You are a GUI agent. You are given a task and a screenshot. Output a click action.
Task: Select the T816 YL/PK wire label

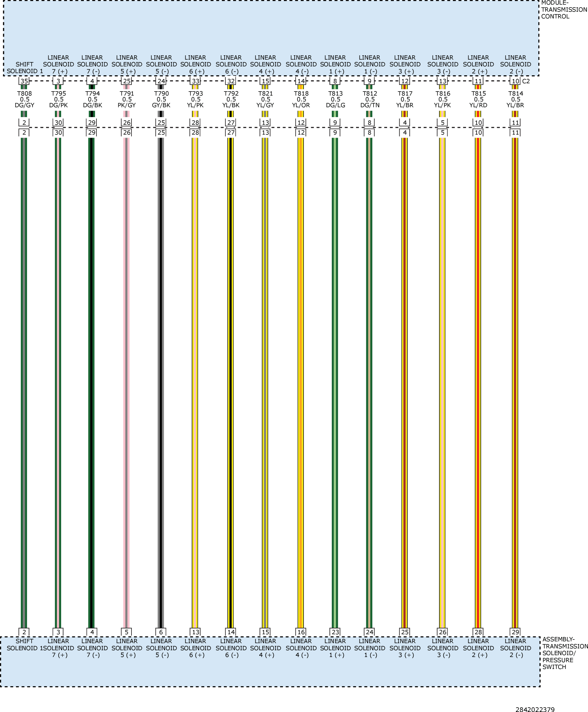coord(443,99)
